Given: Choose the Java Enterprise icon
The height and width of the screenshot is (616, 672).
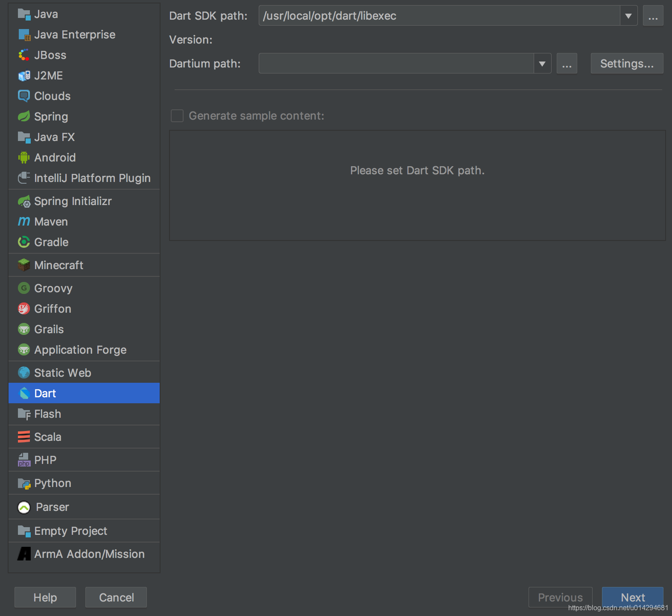Looking at the screenshot, I should pos(24,35).
